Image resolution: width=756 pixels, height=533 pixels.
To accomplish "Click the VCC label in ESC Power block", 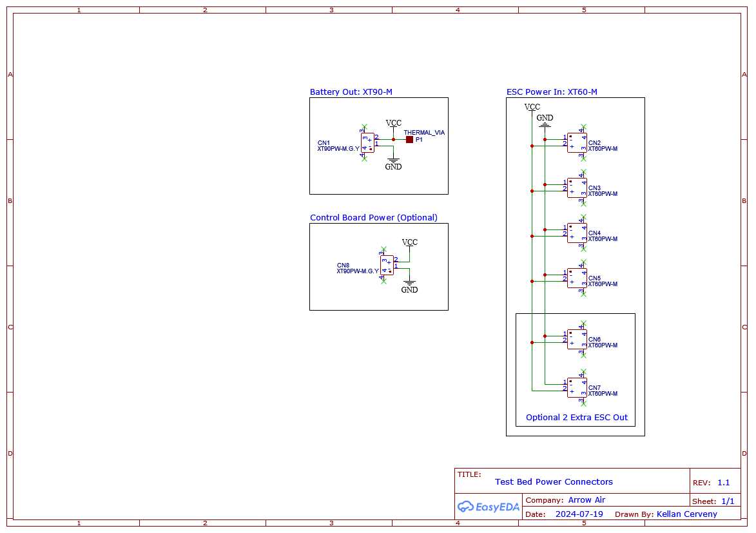I will coord(532,106).
